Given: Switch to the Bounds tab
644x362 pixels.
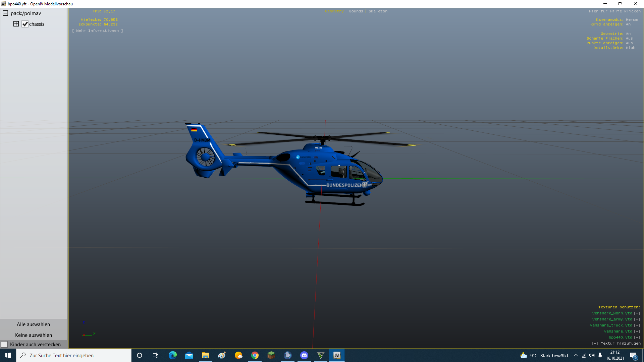Looking at the screenshot, I should tap(356, 11).
